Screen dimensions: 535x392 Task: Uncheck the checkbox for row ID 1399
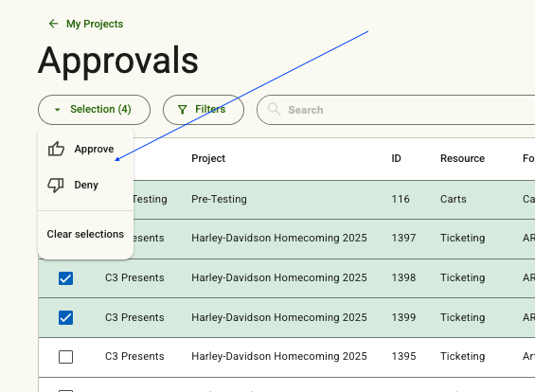pyautogui.click(x=65, y=317)
